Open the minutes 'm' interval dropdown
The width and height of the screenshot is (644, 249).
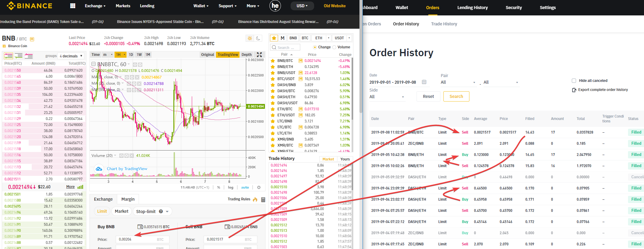click(108, 55)
